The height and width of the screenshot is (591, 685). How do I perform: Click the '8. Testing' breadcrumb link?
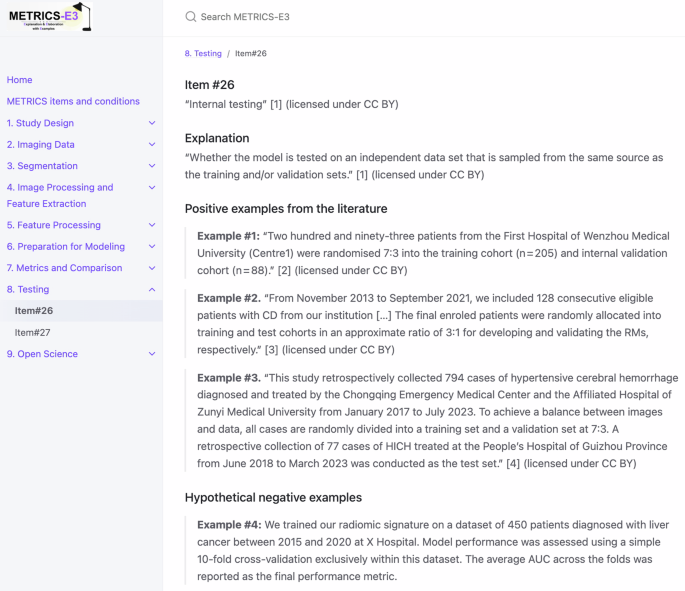click(203, 54)
